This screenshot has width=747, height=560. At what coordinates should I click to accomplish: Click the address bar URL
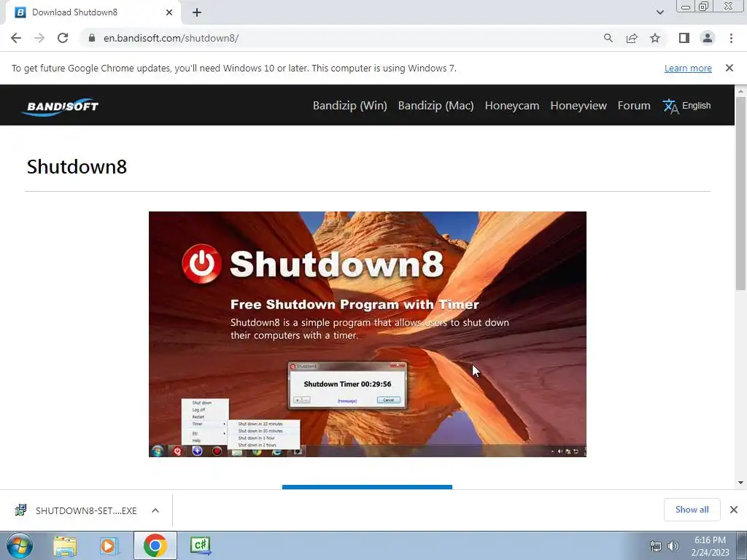pos(171,38)
